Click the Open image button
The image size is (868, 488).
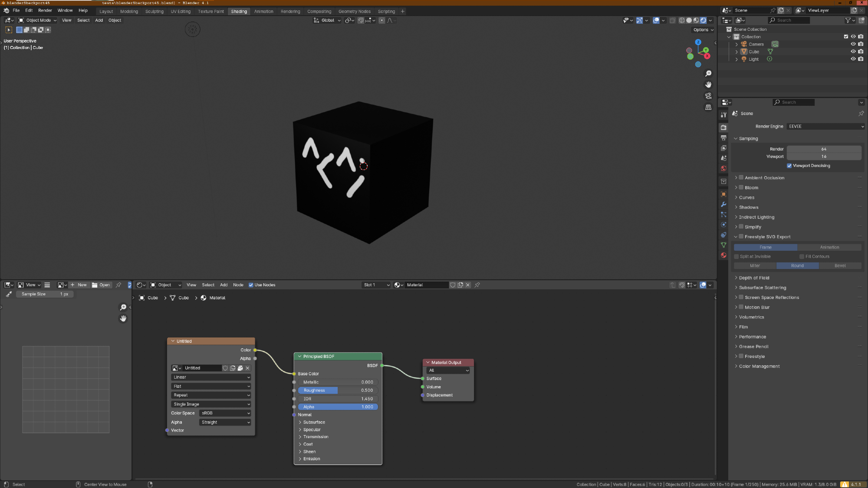click(x=101, y=285)
